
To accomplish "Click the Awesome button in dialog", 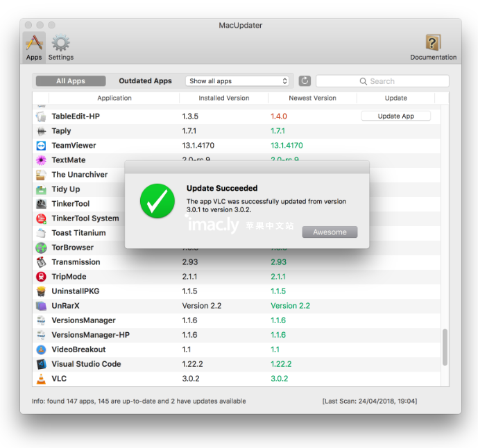I will [x=330, y=232].
